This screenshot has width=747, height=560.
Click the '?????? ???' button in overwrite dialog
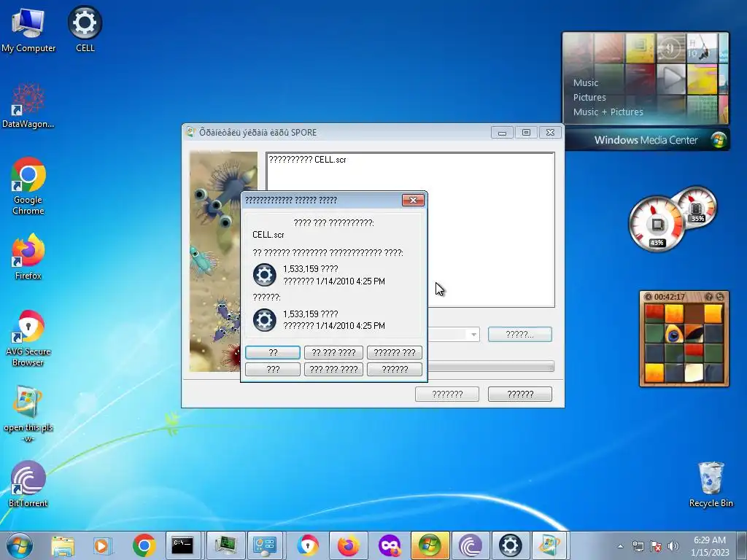pyautogui.click(x=395, y=352)
